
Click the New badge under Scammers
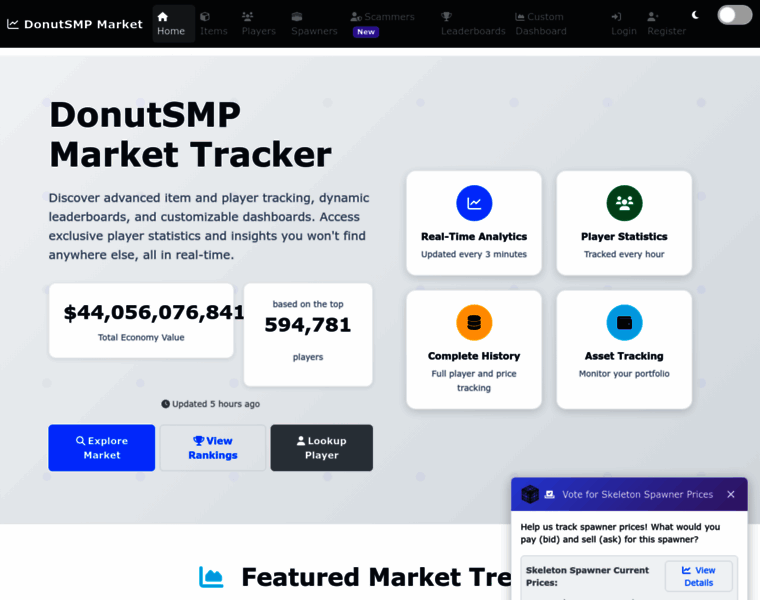pos(366,32)
